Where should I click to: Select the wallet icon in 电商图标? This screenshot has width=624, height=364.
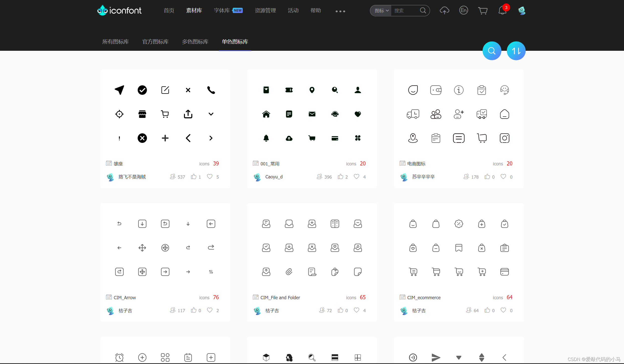(436, 90)
